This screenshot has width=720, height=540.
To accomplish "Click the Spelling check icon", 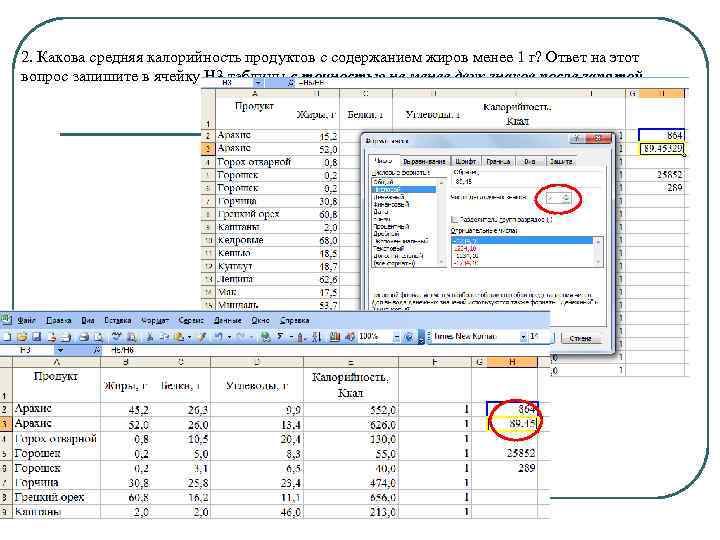I will point(116,337).
